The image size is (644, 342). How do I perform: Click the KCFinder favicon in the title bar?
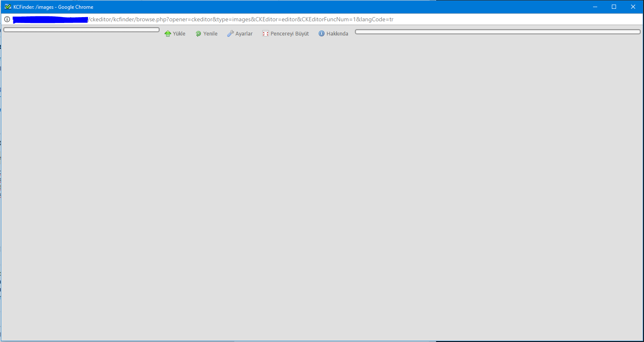(8, 7)
